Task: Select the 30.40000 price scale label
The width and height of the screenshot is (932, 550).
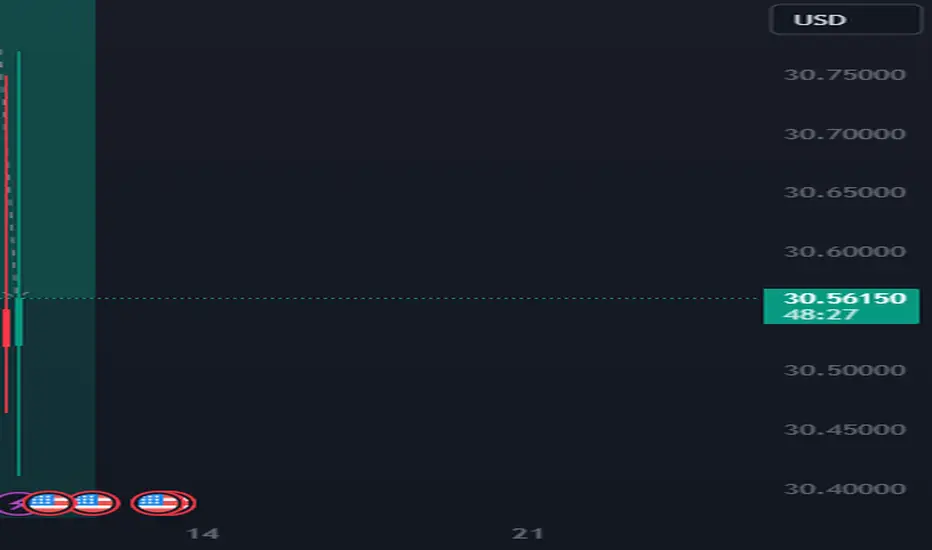Action: (x=845, y=489)
